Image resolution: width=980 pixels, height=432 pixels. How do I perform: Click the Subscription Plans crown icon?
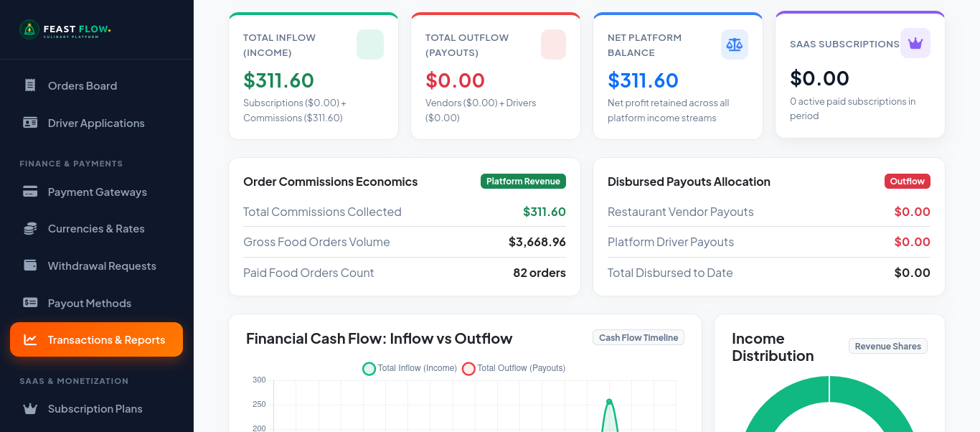(30, 408)
